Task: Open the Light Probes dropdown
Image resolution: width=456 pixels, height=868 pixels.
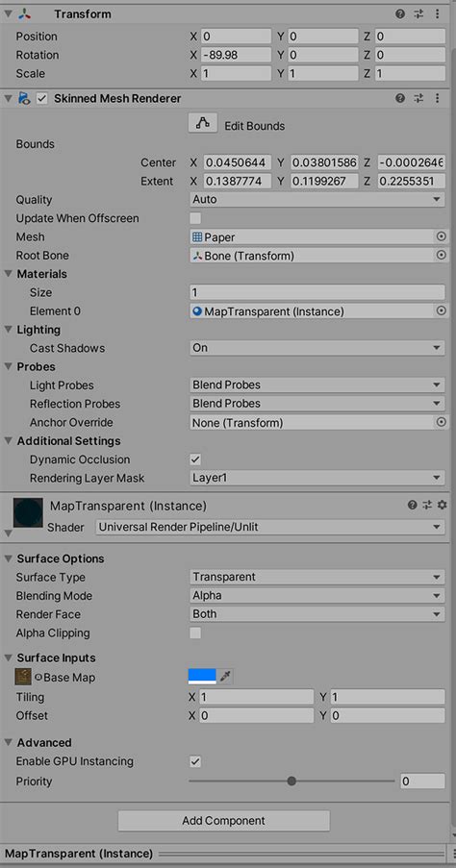Action: (x=317, y=384)
